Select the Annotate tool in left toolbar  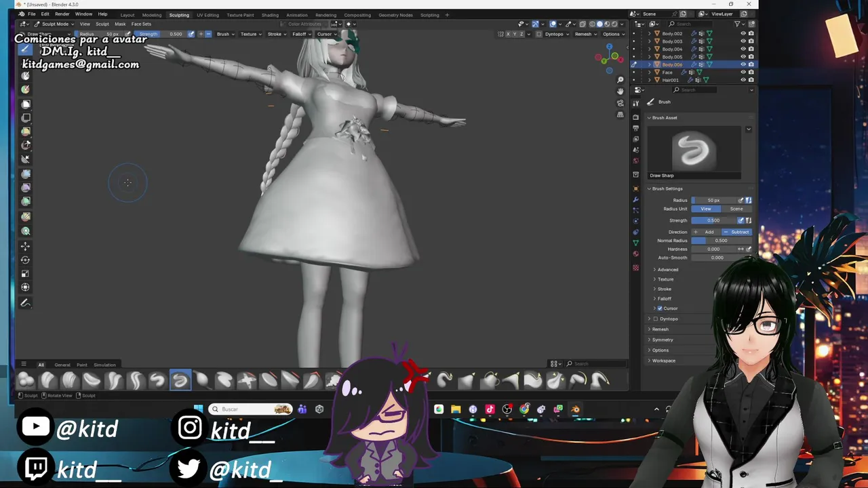(x=26, y=303)
